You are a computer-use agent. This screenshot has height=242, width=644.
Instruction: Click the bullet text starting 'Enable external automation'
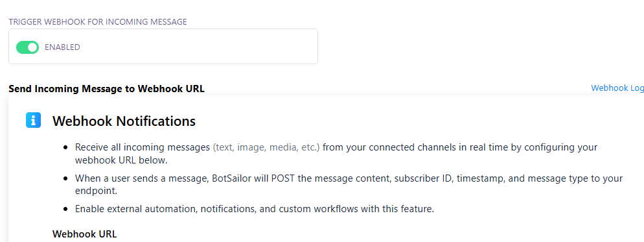254,209
